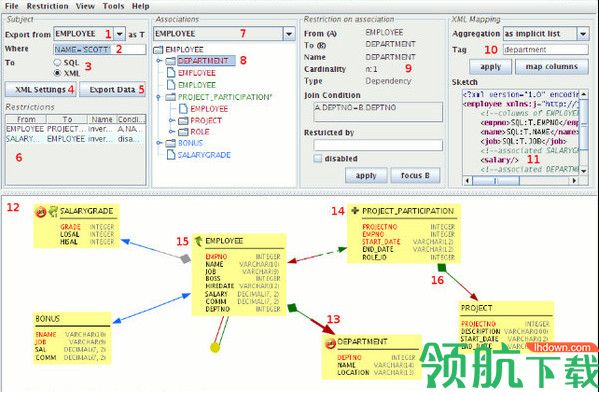Screen dimensions: 599x395
Task: Click the green arrows icon on SALARYGRADE table
Action: (x=53, y=211)
